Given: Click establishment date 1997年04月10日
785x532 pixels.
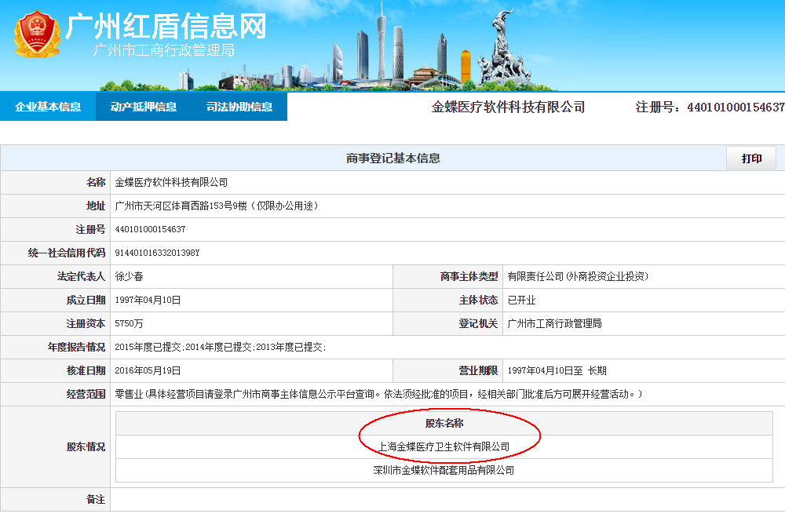Looking at the screenshot, I should (x=148, y=300).
